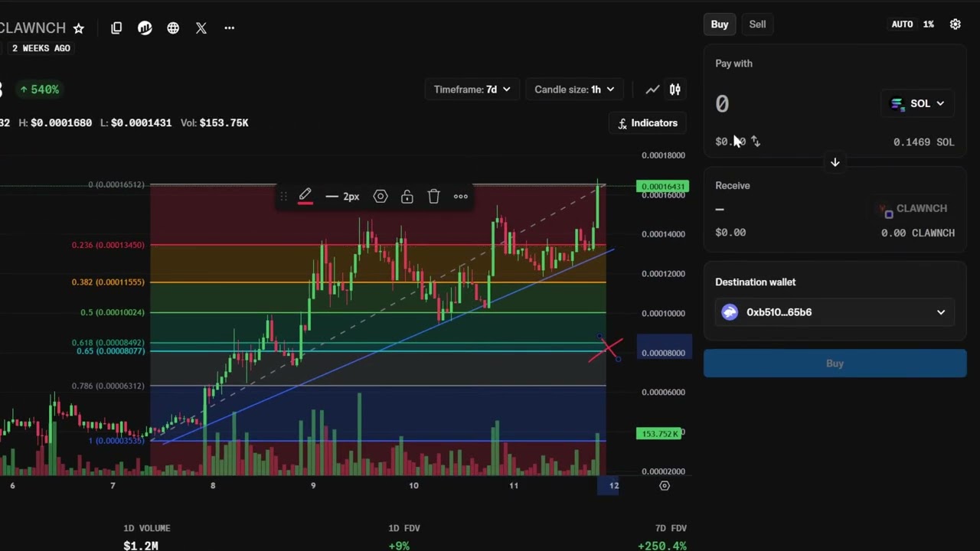Open more drawing options in floating toolbar
Viewport: 980px width, 551px height.
pyautogui.click(x=461, y=197)
